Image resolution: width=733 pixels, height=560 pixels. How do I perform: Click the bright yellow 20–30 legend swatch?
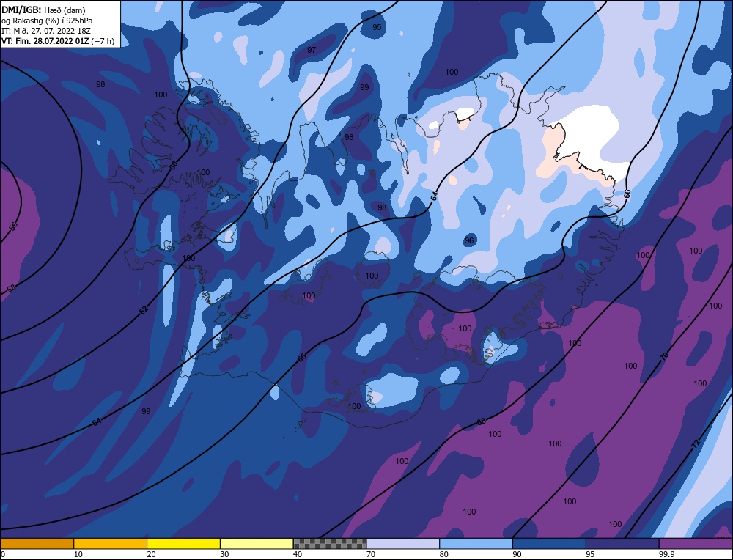183,544
